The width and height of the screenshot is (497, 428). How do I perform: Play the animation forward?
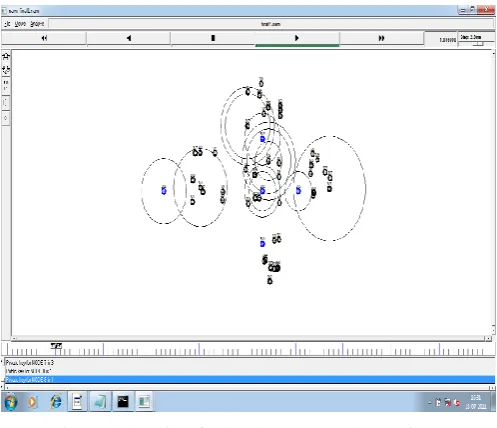(297, 38)
